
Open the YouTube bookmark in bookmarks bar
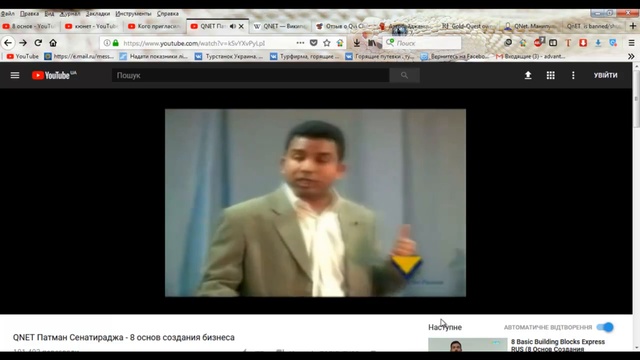(23, 56)
